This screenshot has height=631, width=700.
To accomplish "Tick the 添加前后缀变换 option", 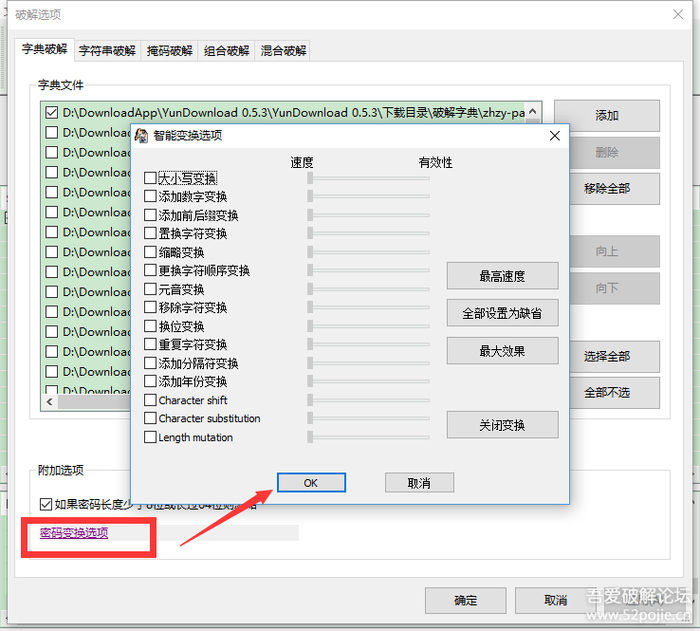I will coord(150,215).
